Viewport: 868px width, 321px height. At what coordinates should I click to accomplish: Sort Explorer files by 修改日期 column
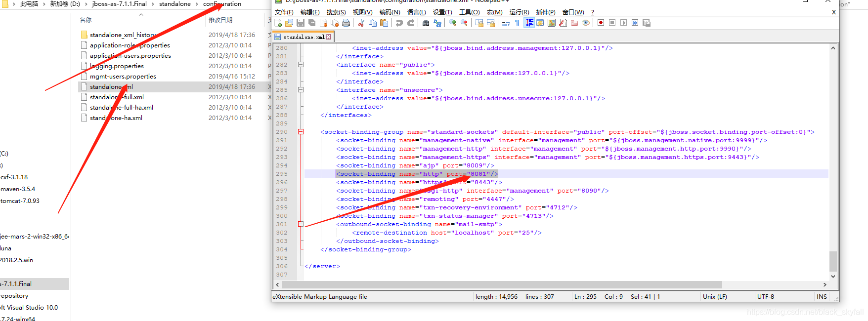coord(220,20)
